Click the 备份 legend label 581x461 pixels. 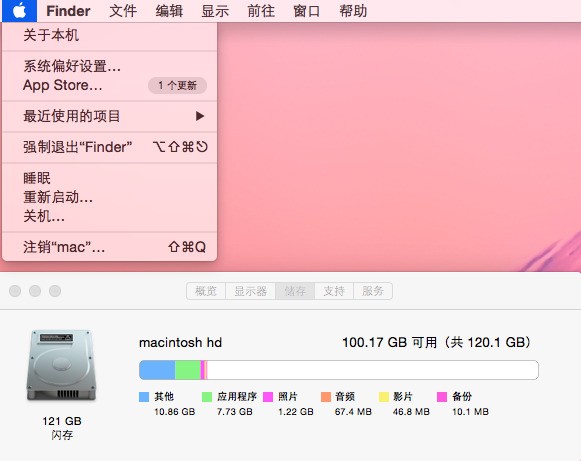pyautogui.click(x=462, y=397)
